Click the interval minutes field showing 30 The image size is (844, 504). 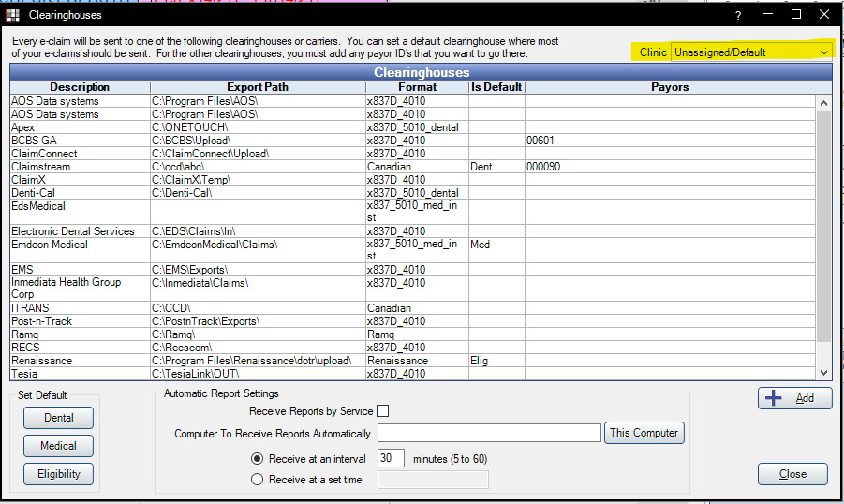click(x=391, y=458)
